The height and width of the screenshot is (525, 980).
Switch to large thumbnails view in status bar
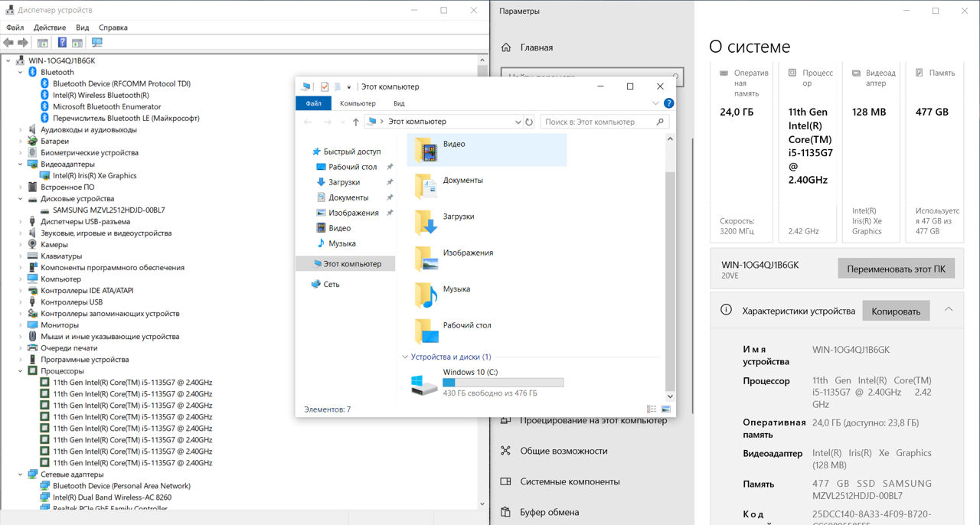[x=665, y=409]
